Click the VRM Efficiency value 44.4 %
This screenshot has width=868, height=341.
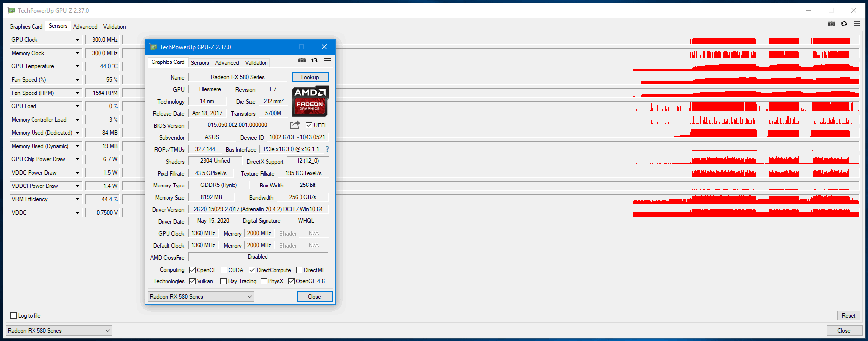[102, 199]
